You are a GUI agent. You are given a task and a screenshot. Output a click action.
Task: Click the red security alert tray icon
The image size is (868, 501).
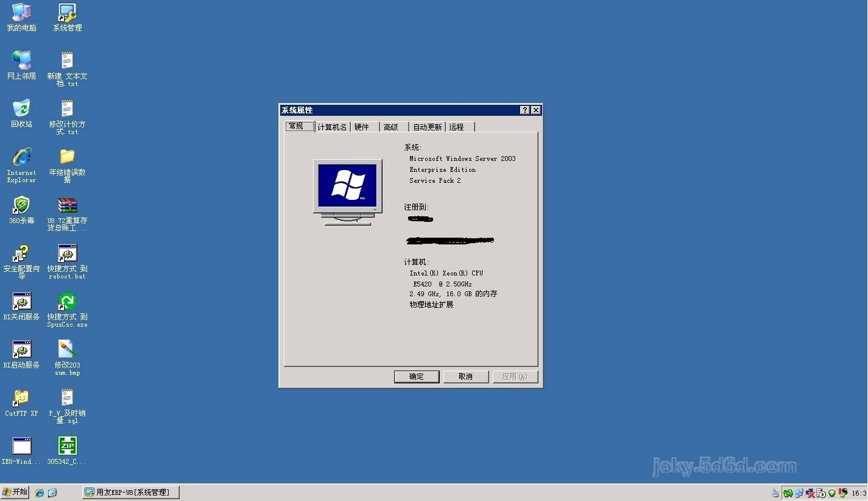click(x=843, y=493)
